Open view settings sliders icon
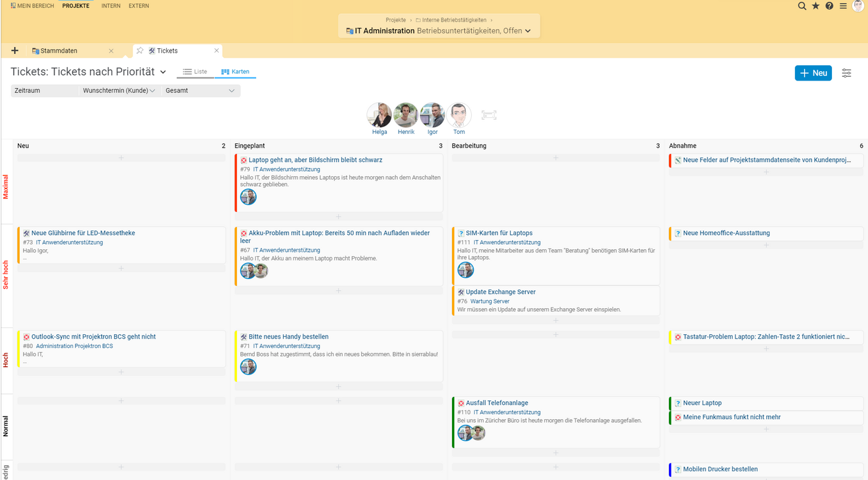The height and width of the screenshot is (480, 868). (x=846, y=73)
